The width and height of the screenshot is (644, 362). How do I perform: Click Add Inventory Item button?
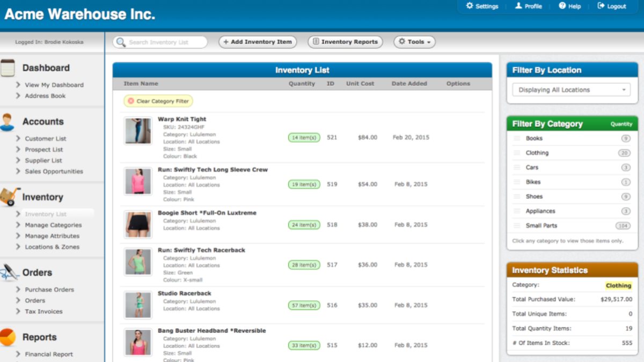pos(258,42)
